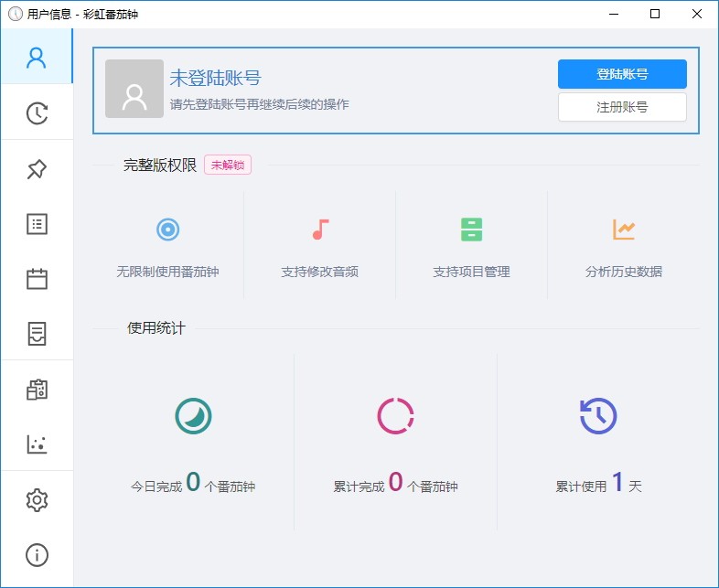Screen dimensions: 719x588
Task: Click the 登陆账号 login button
Action: click(622, 74)
